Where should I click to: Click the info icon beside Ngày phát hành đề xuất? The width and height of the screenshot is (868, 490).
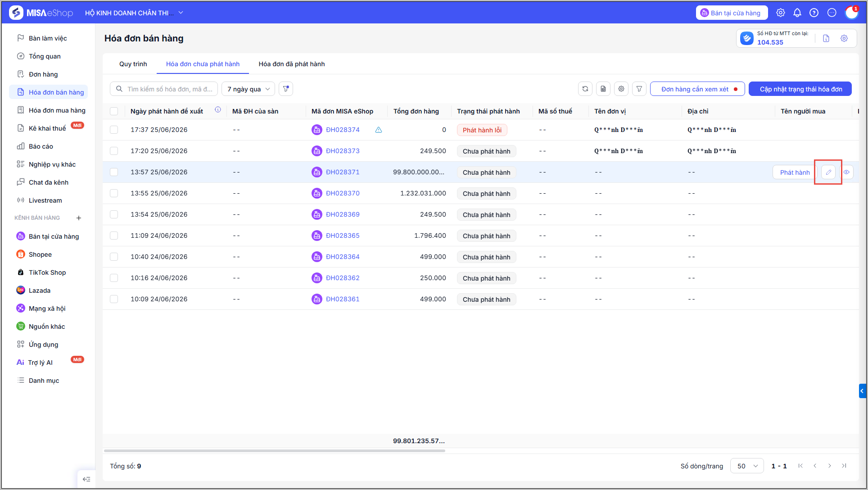pyautogui.click(x=218, y=110)
